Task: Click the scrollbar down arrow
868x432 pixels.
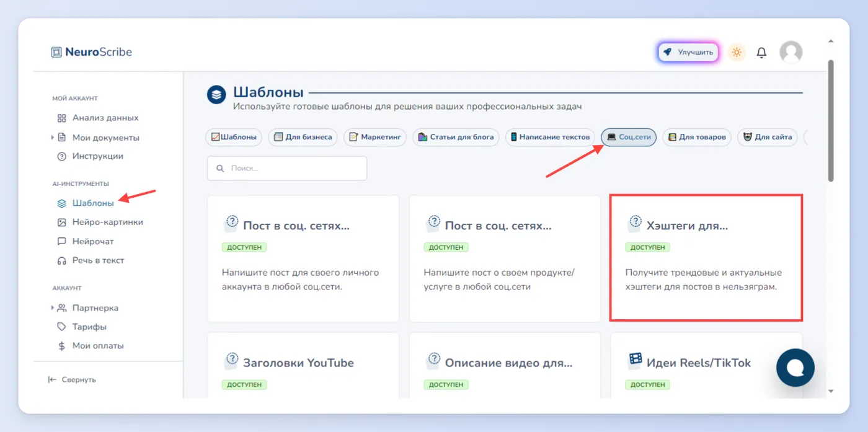Action: tap(831, 391)
